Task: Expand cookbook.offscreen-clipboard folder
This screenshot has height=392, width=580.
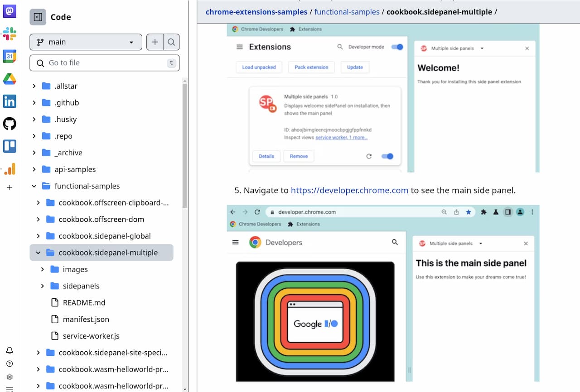Action: 38,203
